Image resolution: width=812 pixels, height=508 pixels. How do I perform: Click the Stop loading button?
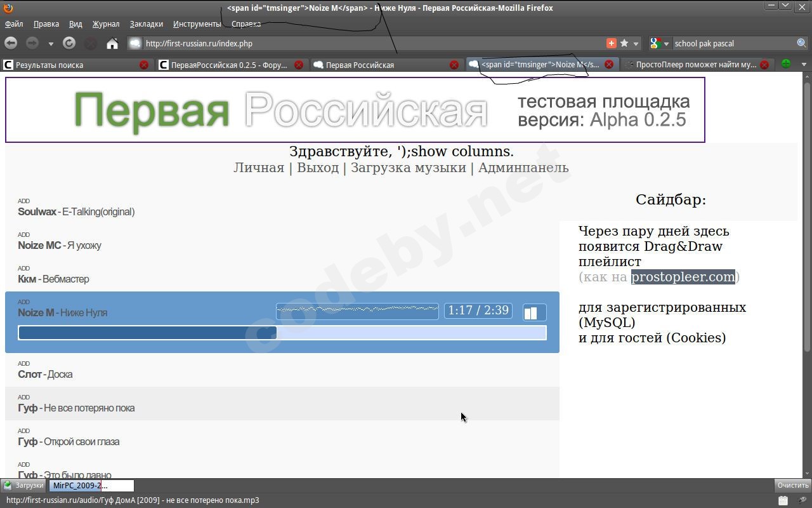[91, 43]
